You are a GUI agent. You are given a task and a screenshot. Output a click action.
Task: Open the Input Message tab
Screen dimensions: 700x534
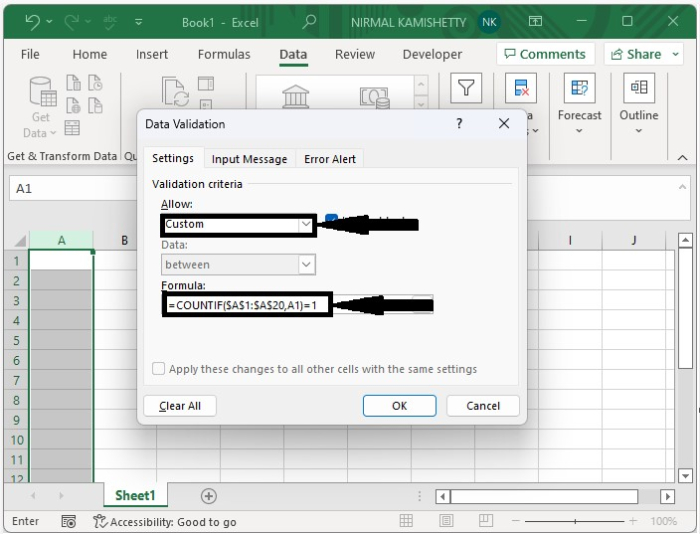tap(250, 159)
